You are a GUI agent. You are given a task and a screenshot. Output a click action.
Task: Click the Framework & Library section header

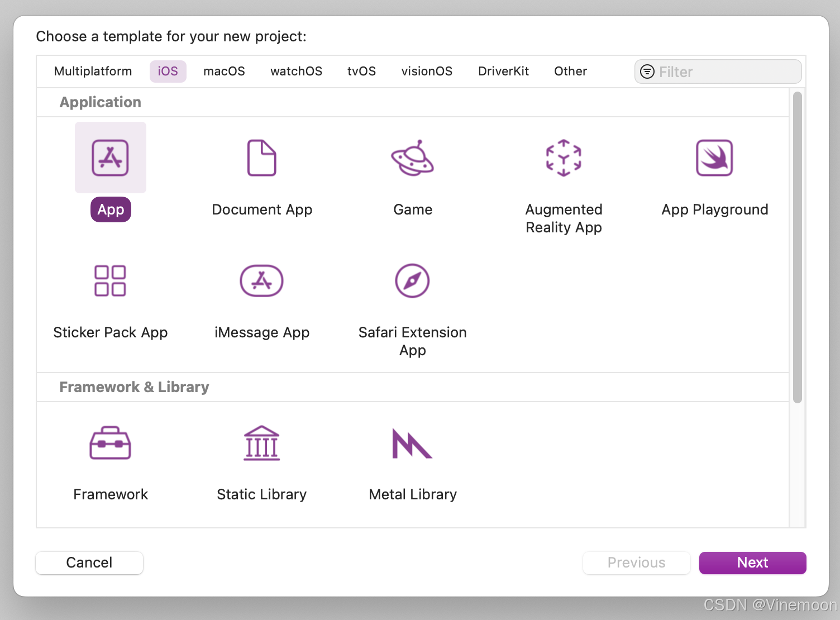point(134,387)
